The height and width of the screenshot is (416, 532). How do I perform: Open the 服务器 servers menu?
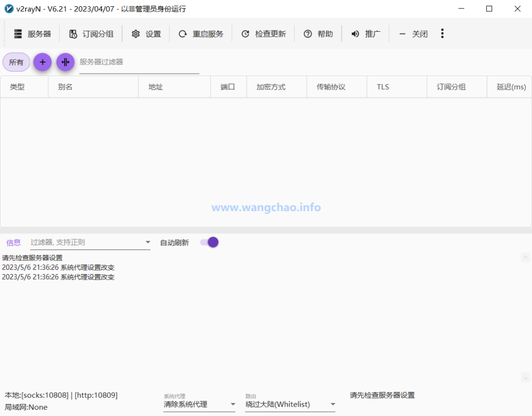pyautogui.click(x=32, y=34)
